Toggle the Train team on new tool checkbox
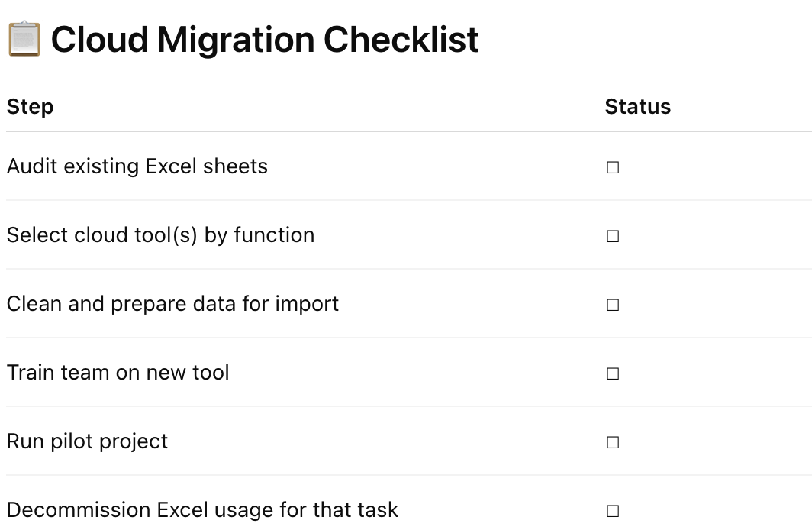This screenshot has width=812, height=530. (x=612, y=373)
